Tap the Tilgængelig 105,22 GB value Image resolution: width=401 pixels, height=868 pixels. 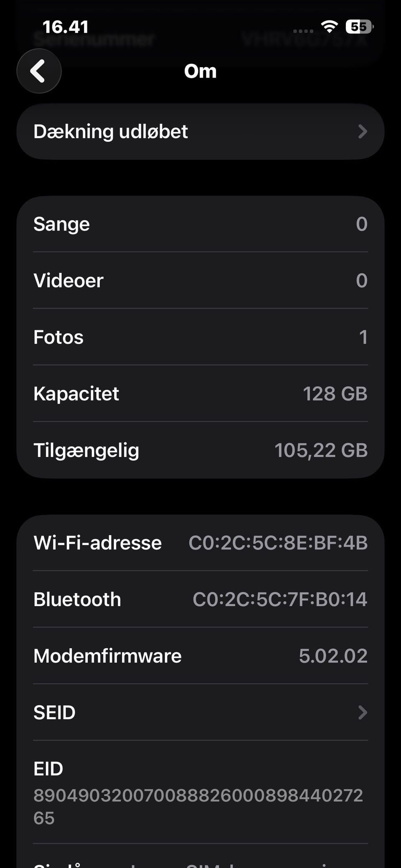point(321,450)
